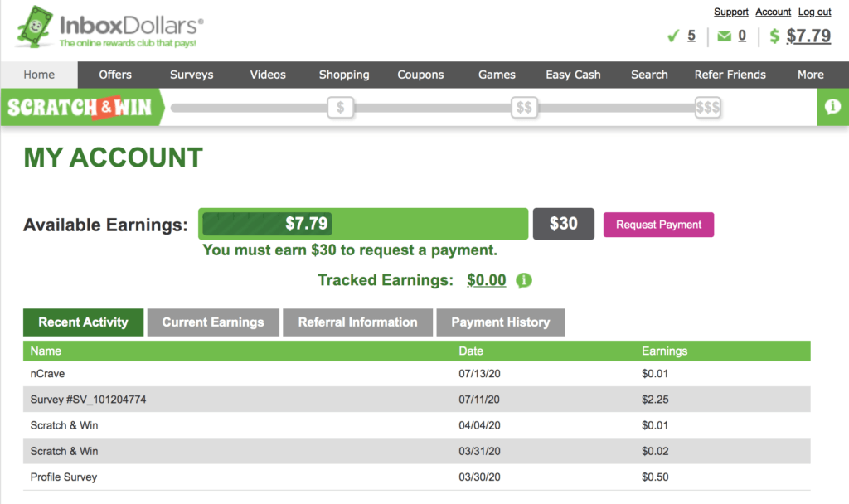
Task: Click the triple dollar scratch marker
Action: pos(708,107)
